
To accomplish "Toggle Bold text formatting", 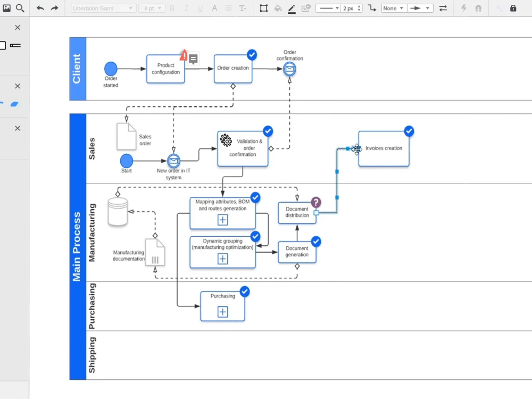I will [171, 8].
